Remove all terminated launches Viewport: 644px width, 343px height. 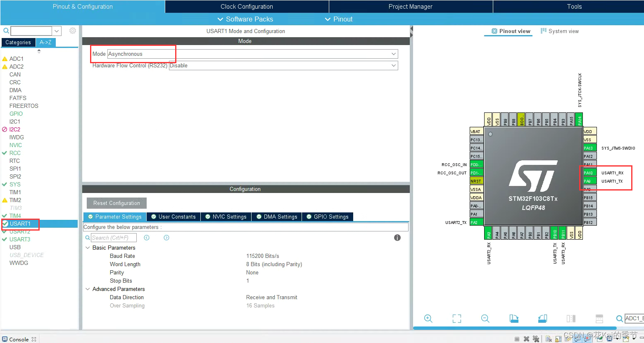[536, 339]
